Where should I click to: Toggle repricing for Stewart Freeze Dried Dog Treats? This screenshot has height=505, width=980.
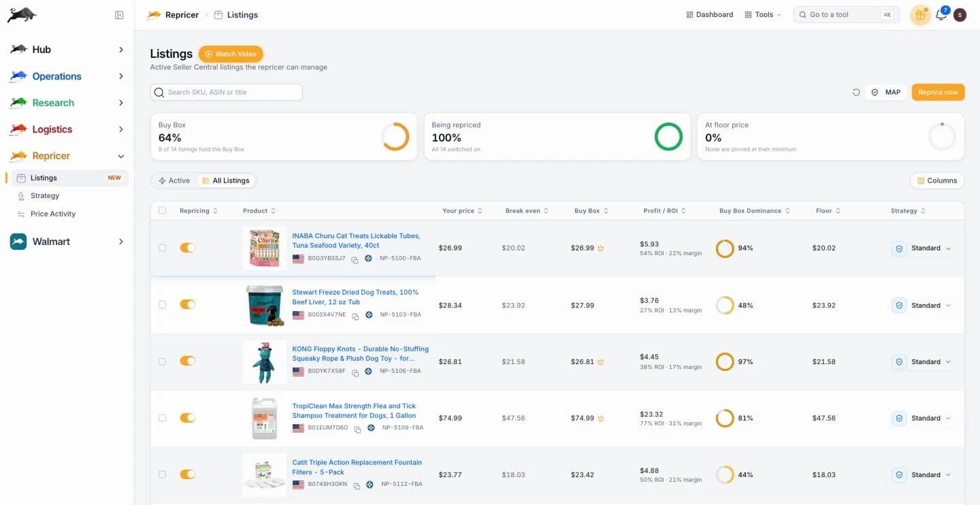click(187, 304)
